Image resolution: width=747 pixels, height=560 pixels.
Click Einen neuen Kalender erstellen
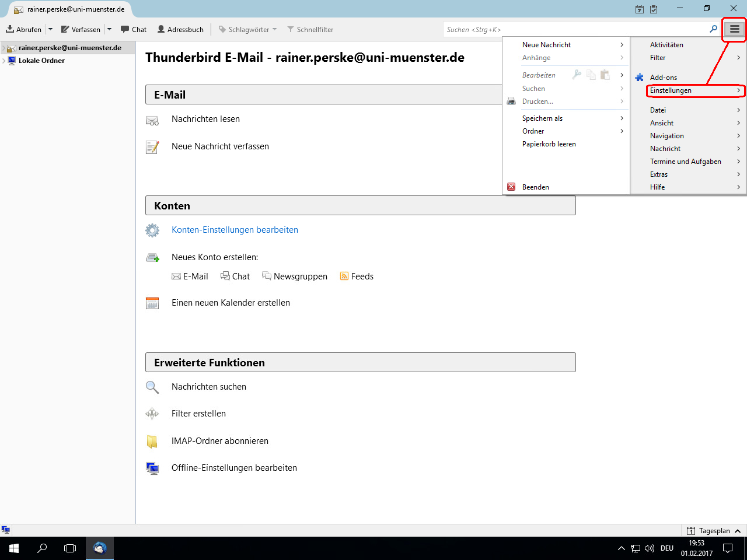click(x=231, y=303)
